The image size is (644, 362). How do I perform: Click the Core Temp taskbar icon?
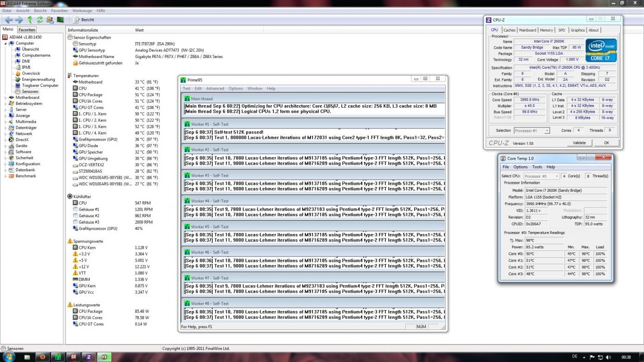(104, 357)
